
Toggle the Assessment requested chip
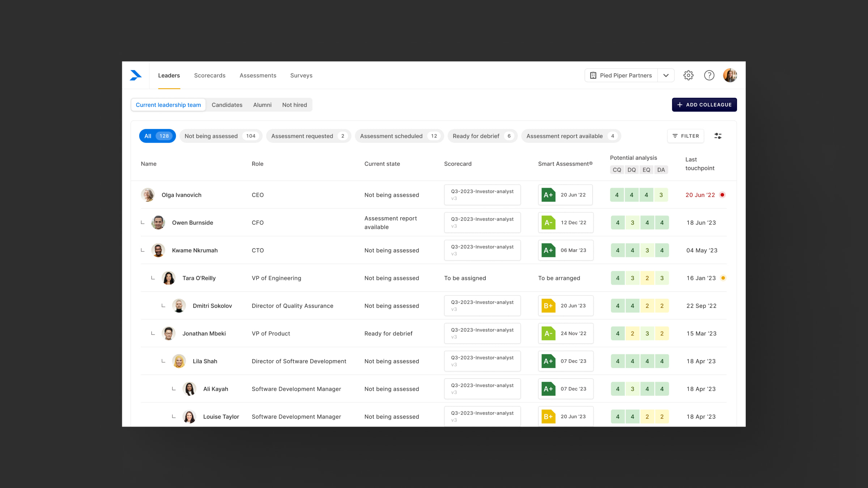(x=309, y=136)
